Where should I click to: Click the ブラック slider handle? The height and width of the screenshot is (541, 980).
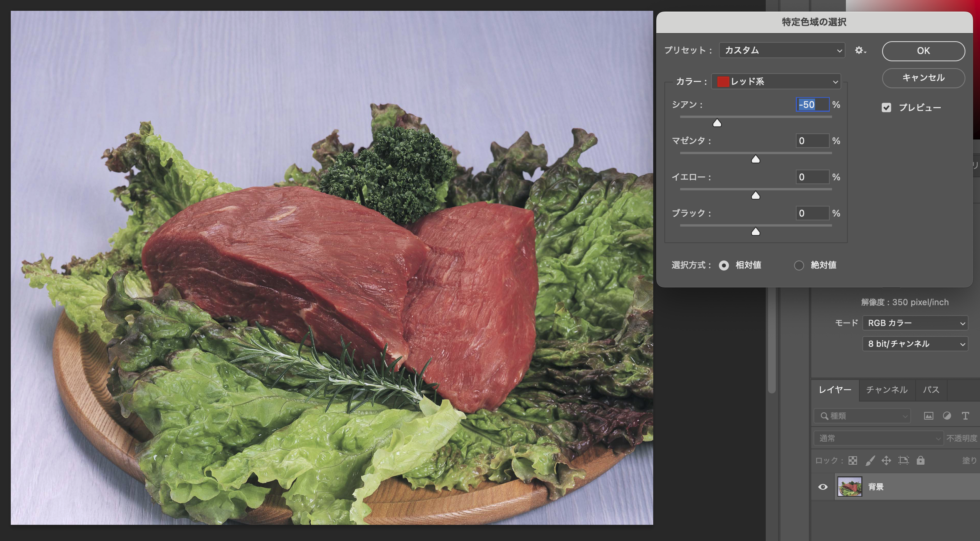[x=755, y=232]
